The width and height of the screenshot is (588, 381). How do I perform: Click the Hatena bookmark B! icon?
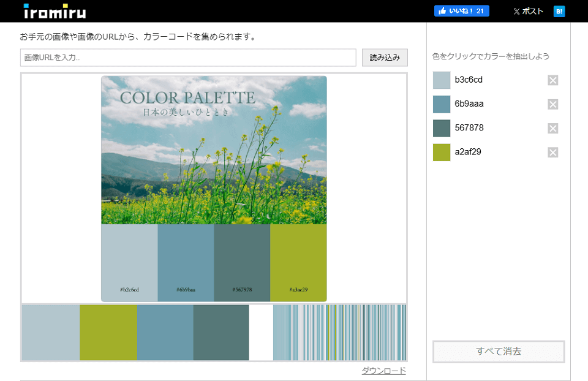point(559,11)
